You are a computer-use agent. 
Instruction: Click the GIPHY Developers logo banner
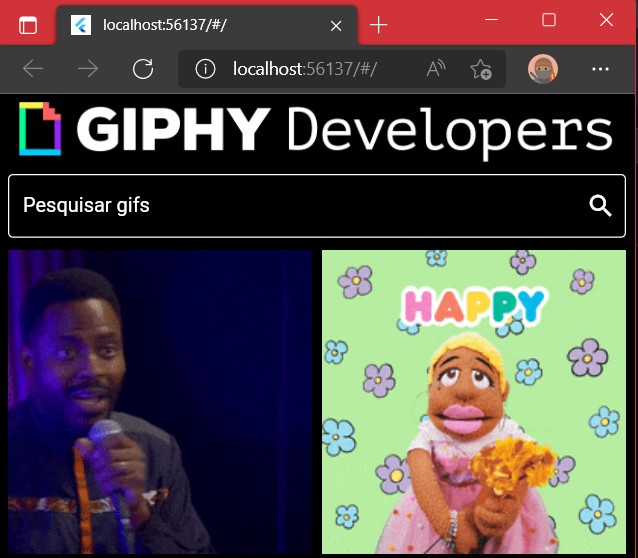click(316, 131)
